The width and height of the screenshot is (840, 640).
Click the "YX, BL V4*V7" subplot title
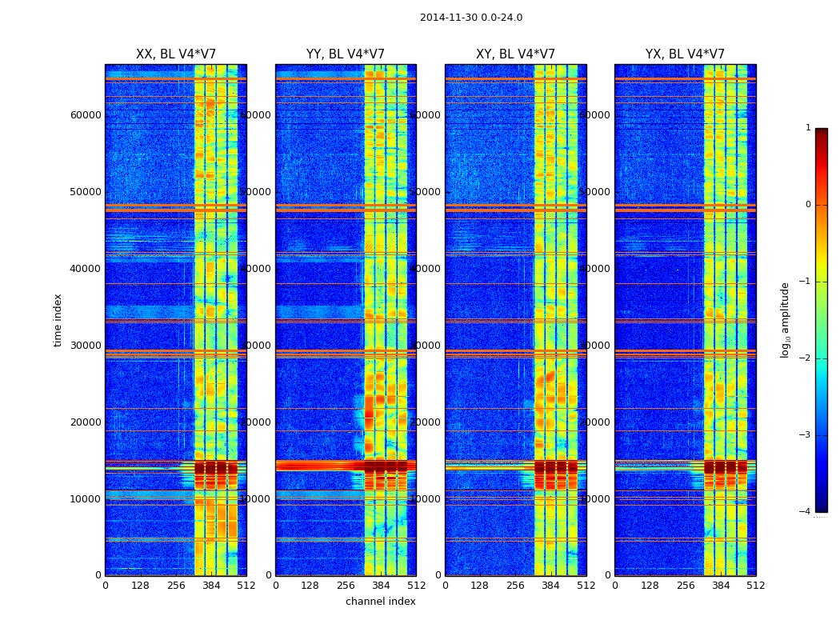[685, 54]
